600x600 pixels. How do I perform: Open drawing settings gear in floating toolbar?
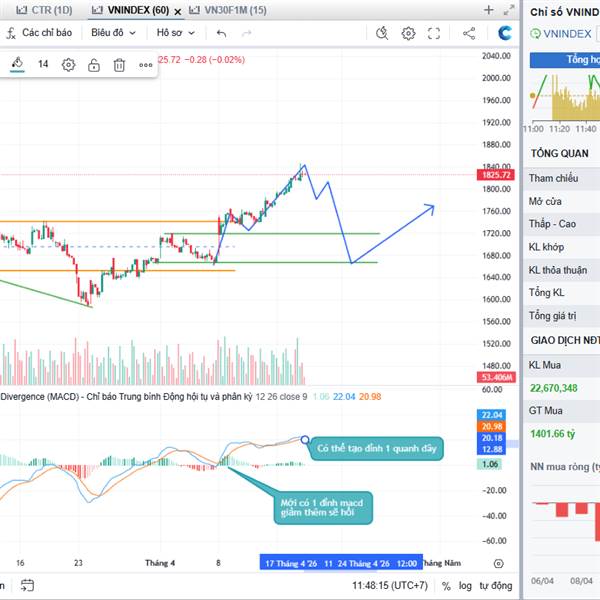click(68, 65)
